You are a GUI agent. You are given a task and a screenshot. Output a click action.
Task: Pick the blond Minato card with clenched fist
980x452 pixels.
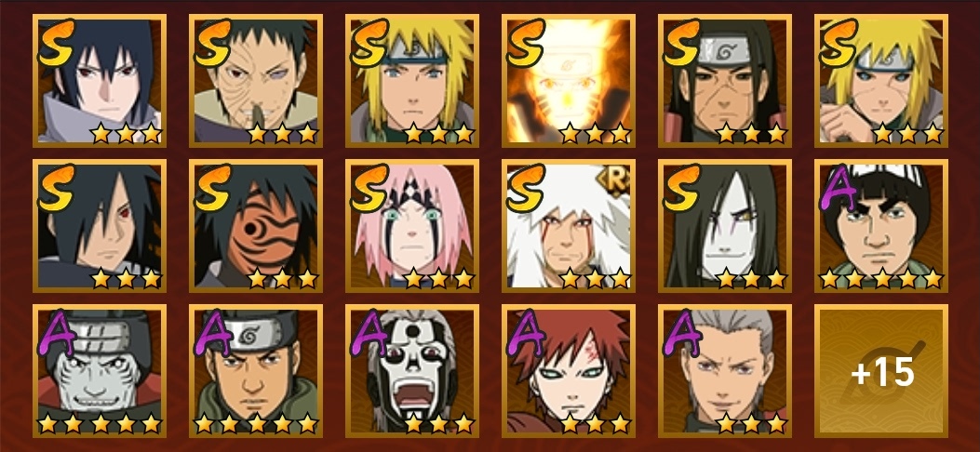tap(881, 81)
